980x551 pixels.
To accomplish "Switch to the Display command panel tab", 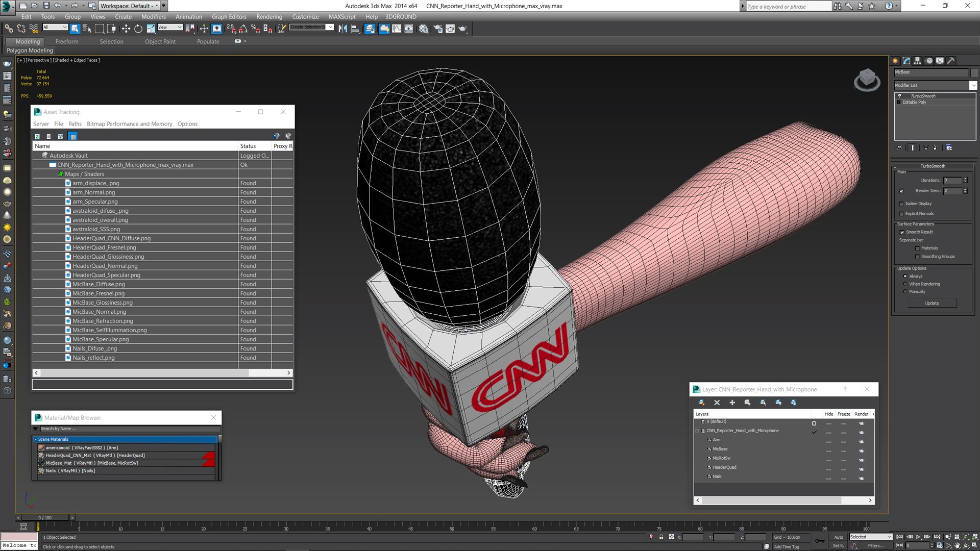I will click(940, 61).
